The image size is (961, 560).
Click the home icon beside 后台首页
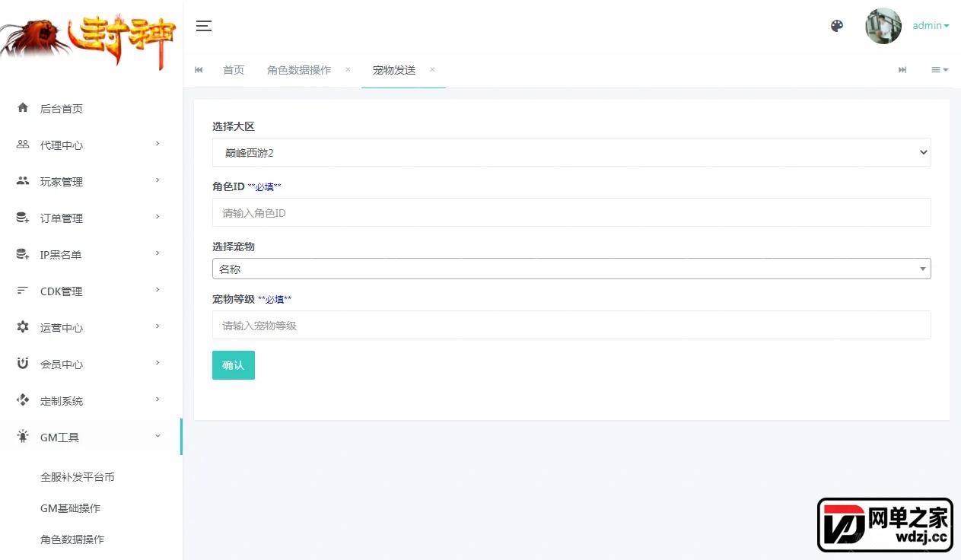(23, 108)
